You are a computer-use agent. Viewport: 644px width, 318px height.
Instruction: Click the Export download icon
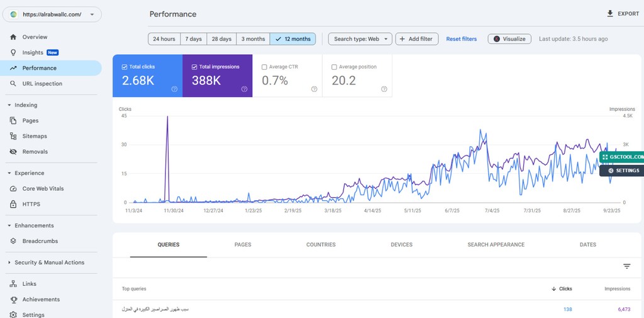click(609, 14)
